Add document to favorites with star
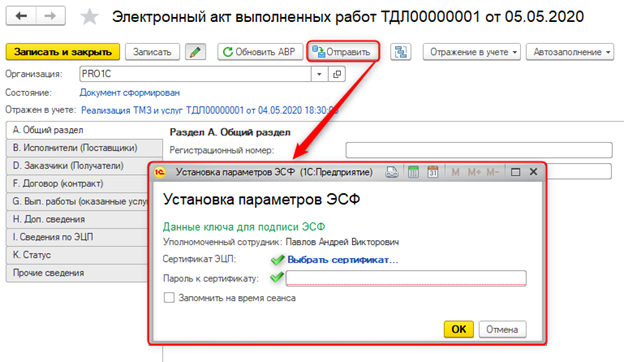The height and width of the screenshot is (362, 624). 90,17
